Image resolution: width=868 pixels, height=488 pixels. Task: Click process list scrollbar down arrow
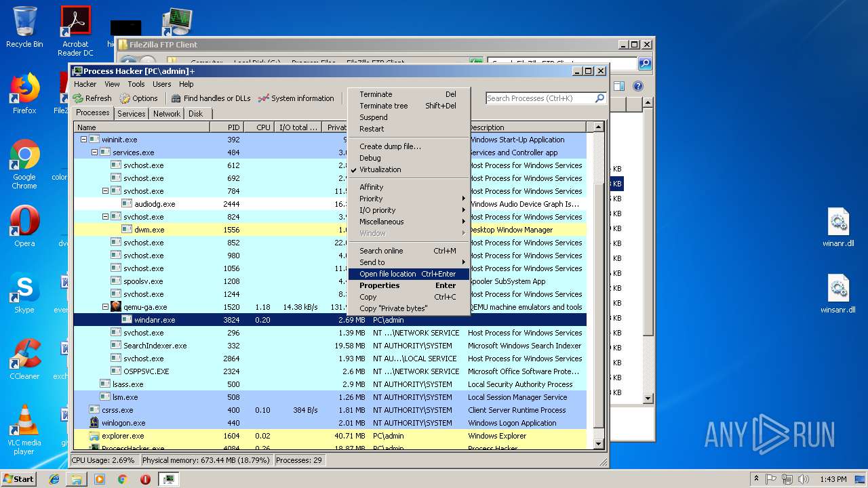(x=598, y=444)
